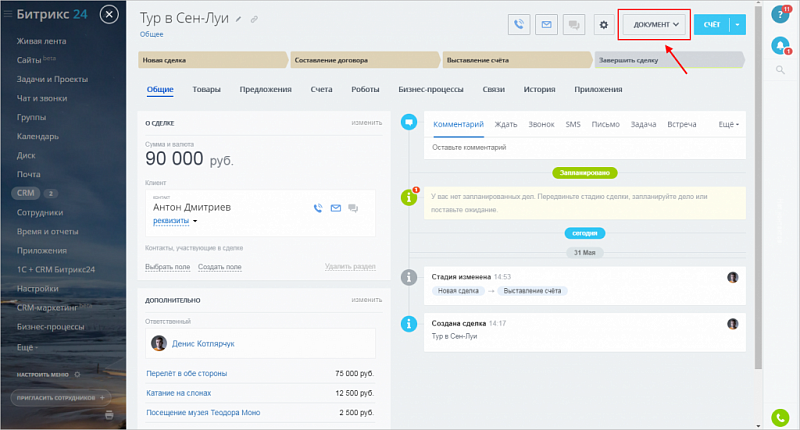Switch to the Товары tab
800x430 pixels.
click(x=206, y=89)
